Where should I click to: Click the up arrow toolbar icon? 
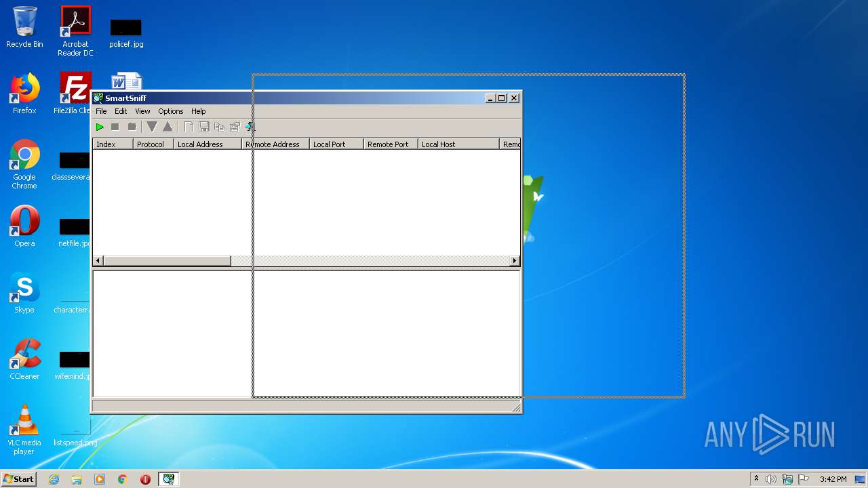167,127
